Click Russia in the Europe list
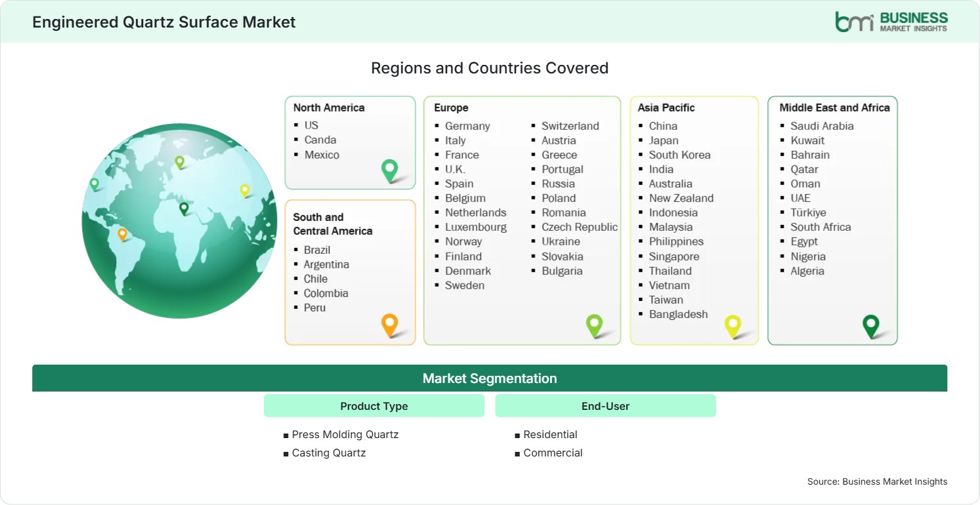Image resolution: width=980 pixels, height=505 pixels. (x=558, y=184)
